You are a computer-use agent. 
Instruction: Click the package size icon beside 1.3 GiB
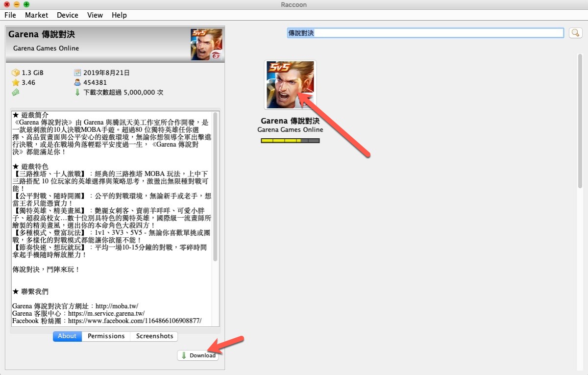point(15,73)
